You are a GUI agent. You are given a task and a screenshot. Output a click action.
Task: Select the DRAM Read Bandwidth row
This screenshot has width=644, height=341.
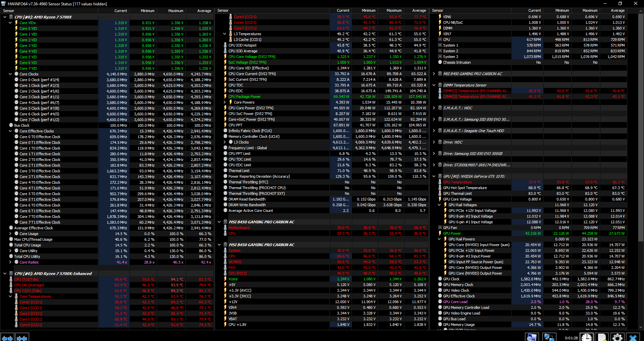click(x=322, y=199)
